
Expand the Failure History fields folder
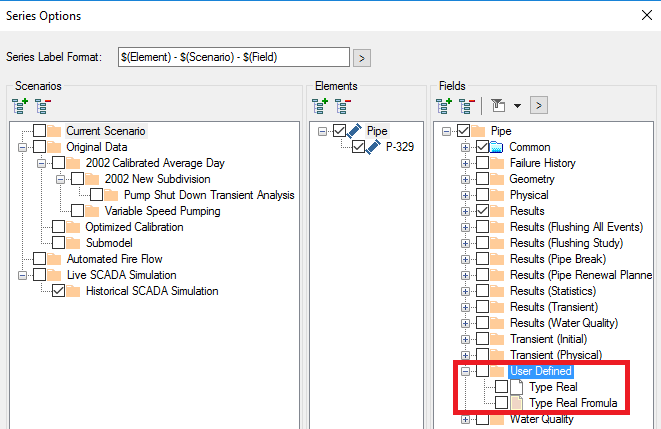[x=465, y=164]
